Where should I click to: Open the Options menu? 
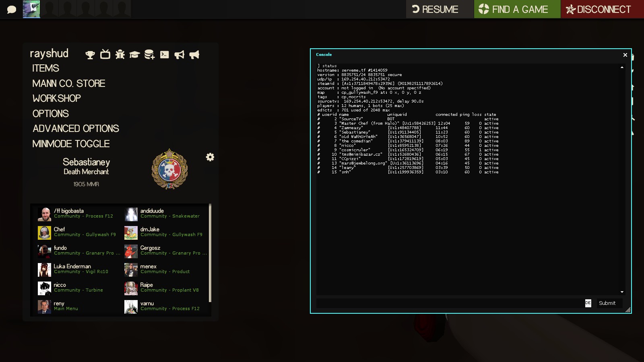pos(51,114)
